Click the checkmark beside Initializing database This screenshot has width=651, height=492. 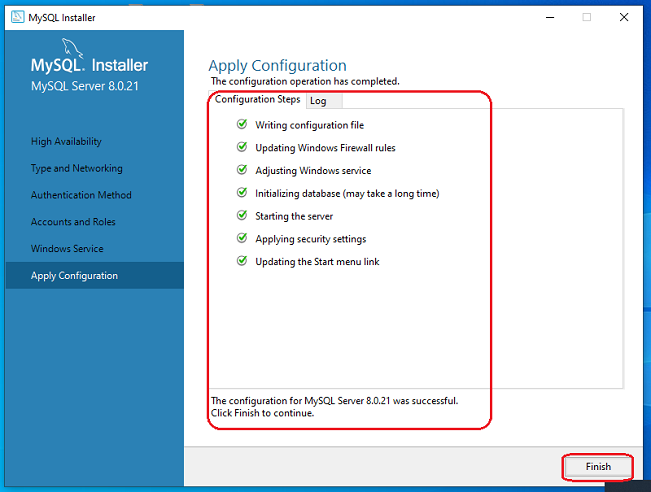[242, 193]
